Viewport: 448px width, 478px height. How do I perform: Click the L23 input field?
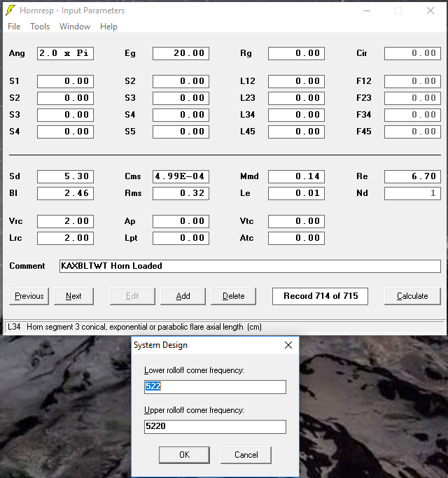pyautogui.click(x=296, y=98)
